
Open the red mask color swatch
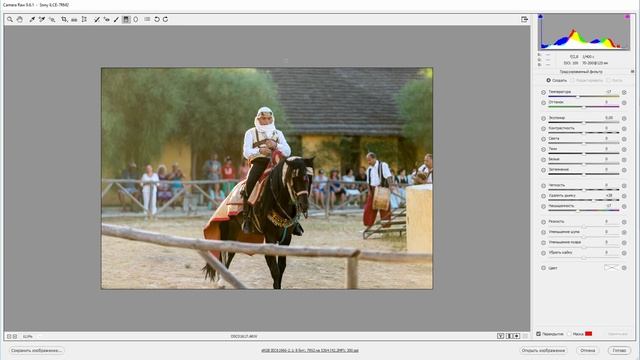589,334
